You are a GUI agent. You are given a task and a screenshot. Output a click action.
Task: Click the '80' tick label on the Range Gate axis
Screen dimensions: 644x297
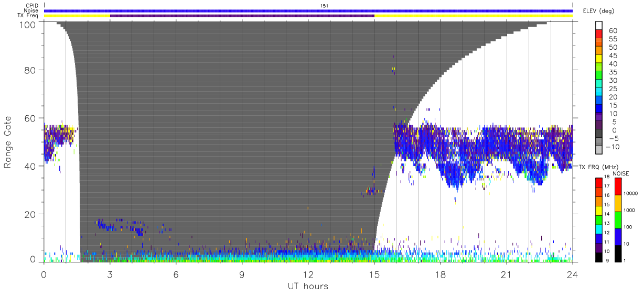coord(30,70)
